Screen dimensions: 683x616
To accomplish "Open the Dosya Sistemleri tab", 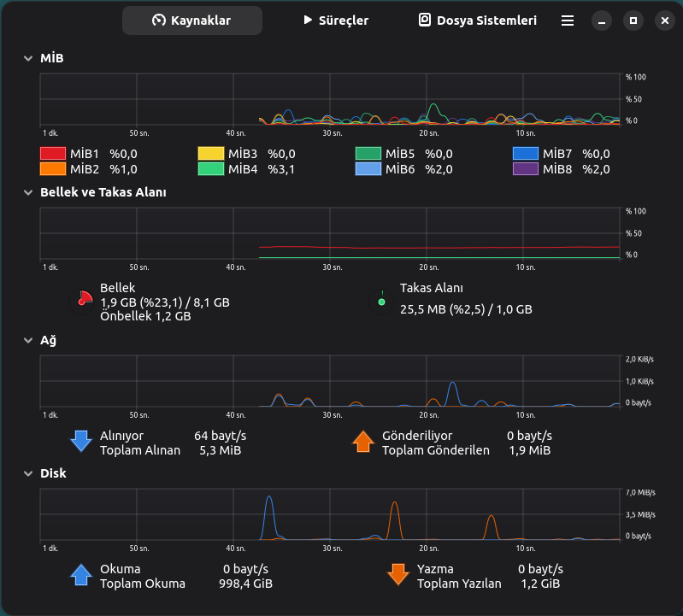I will point(477,21).
